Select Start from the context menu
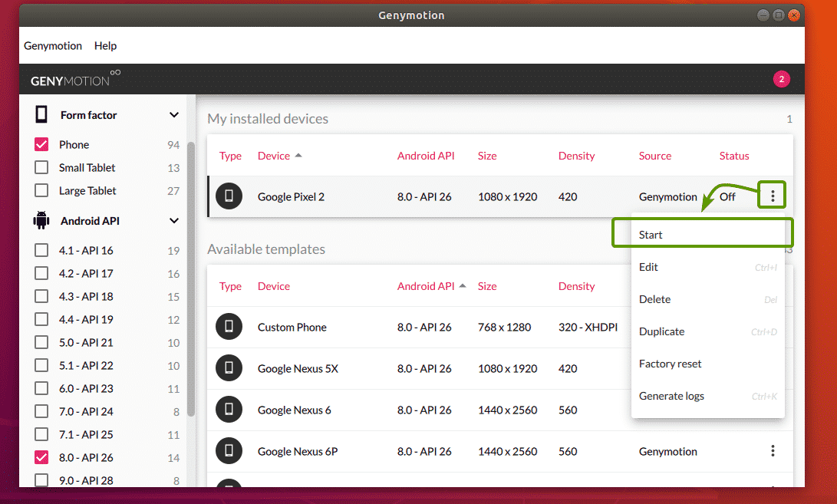This screenshot has height=504, width=837. (x=651, y=235)
